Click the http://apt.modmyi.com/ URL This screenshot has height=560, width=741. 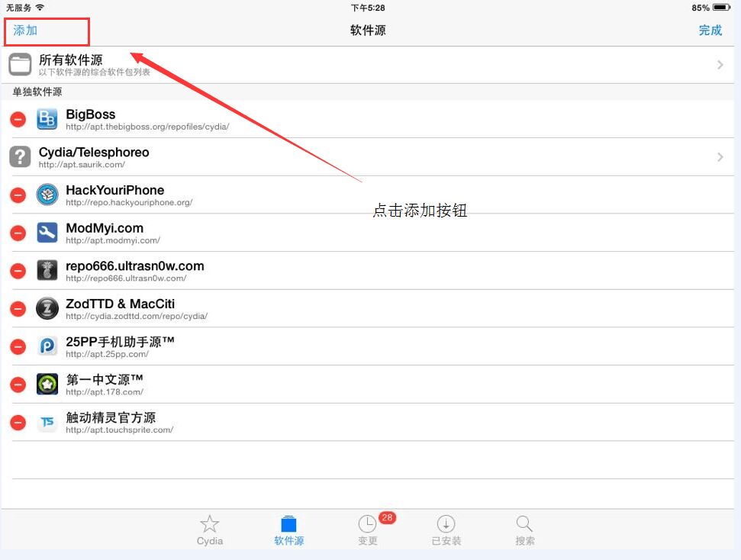point(113,240)
